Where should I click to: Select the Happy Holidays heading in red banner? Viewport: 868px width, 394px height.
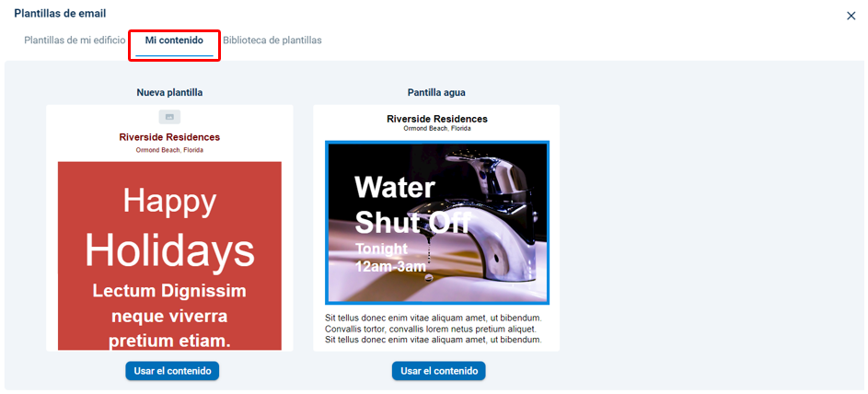[169, 228]
